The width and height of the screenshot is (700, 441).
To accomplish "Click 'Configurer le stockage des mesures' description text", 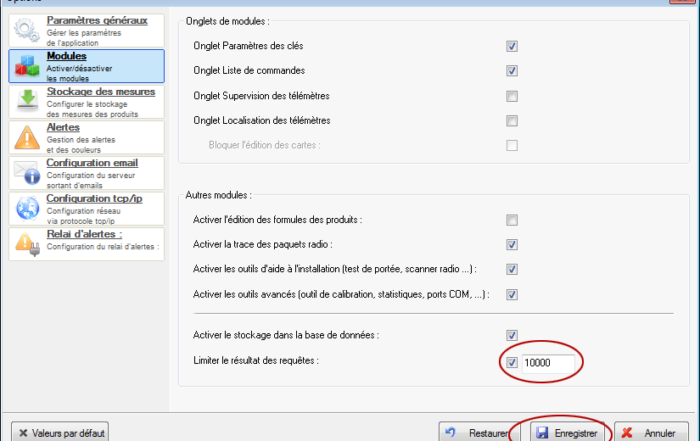I will pos(92,109).
